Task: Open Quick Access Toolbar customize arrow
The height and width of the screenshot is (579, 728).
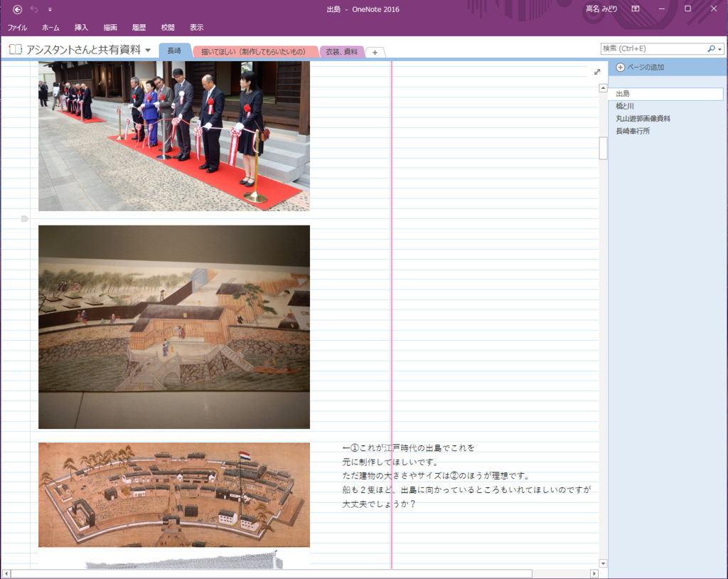Action: click(50, 10)
